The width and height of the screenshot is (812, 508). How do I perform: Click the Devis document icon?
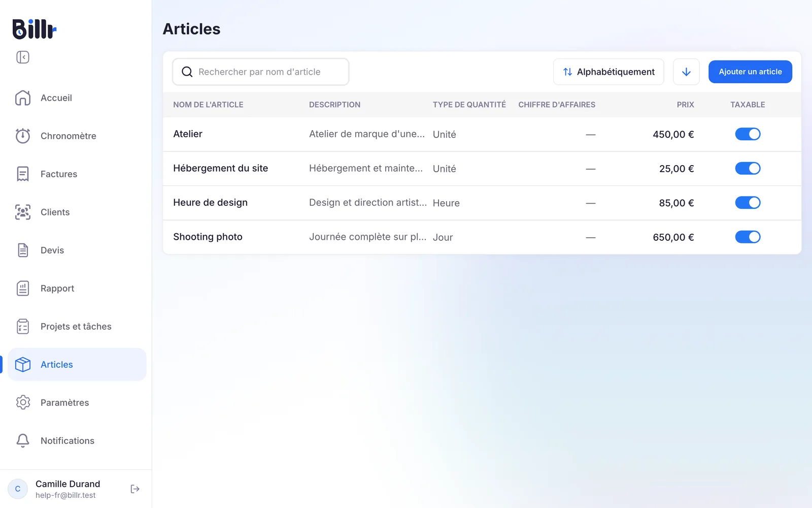23,250
